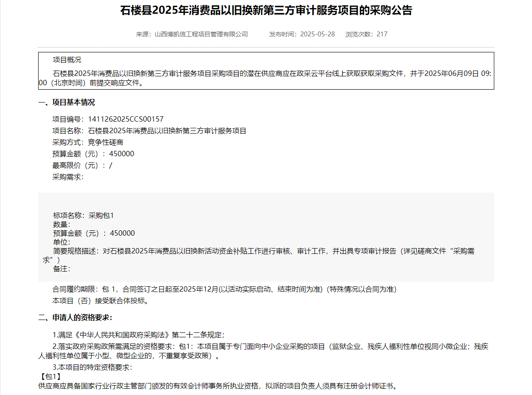Click the announcement title heading
The width and height of the screenshot is (532, 395).
pyautogui.click(x=266, y=11)
